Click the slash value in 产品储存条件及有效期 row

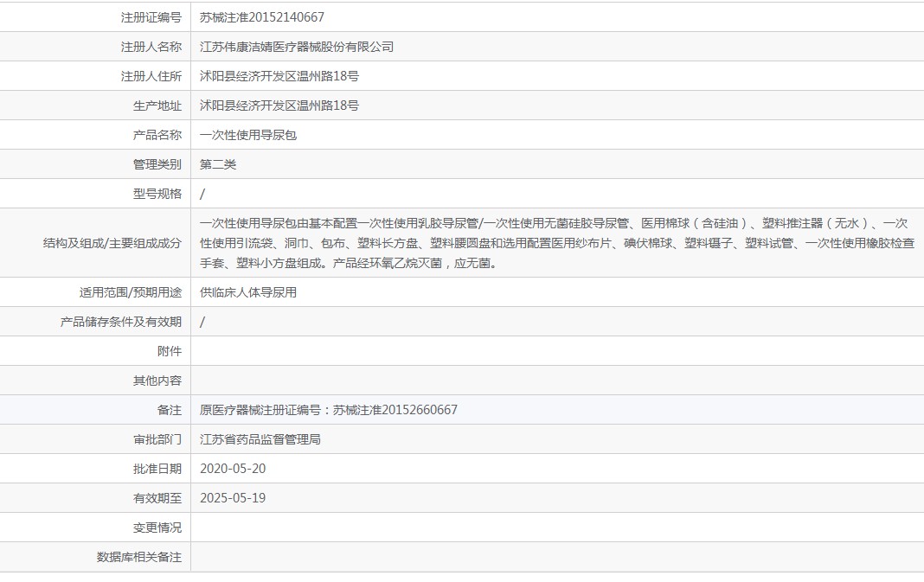pos(202,322)
